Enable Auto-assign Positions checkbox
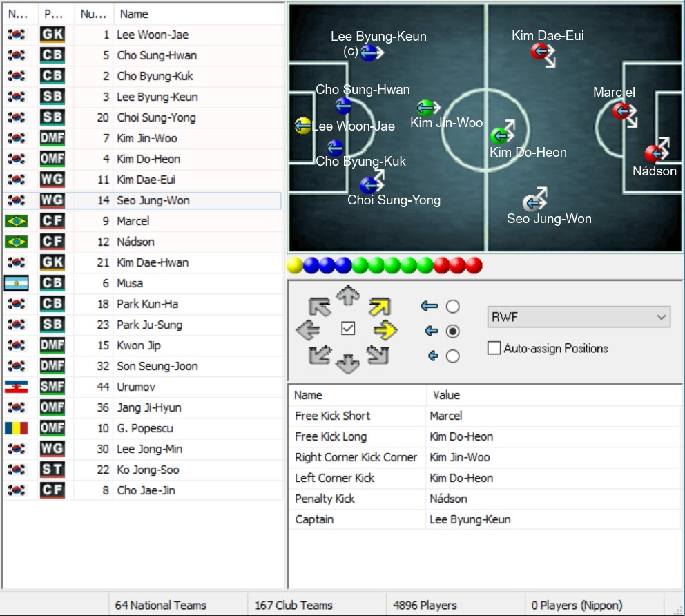 [494, 348]
